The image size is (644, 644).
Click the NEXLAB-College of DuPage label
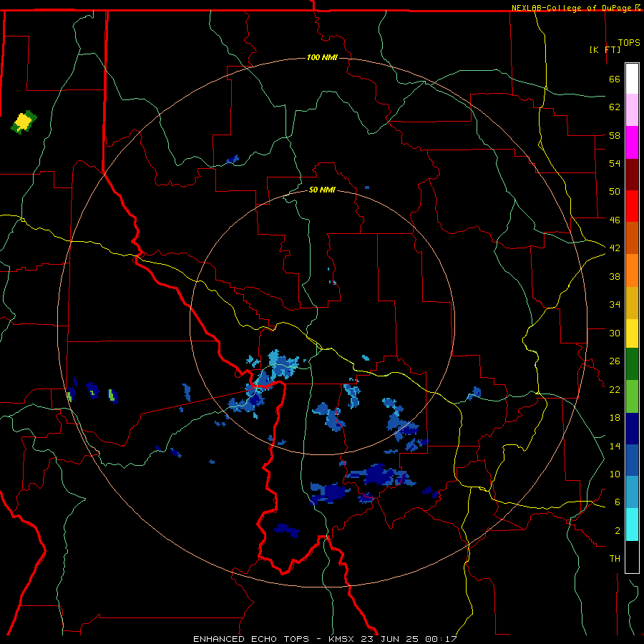coord(571,8)
